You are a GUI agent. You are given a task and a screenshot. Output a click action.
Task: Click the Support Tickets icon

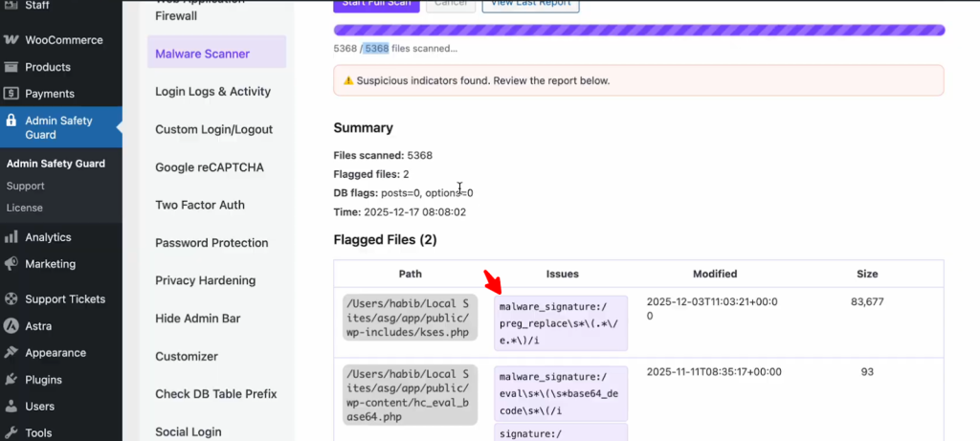(11, 299)
